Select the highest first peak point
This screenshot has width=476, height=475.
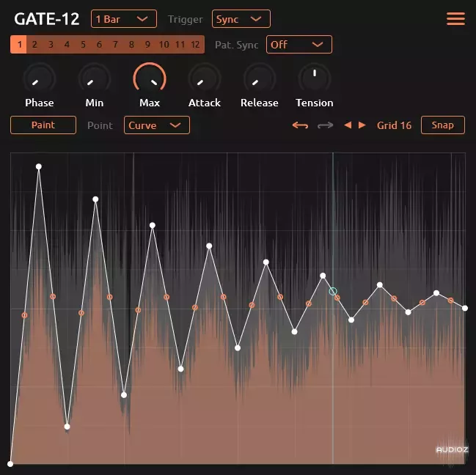tap(39, 166)
